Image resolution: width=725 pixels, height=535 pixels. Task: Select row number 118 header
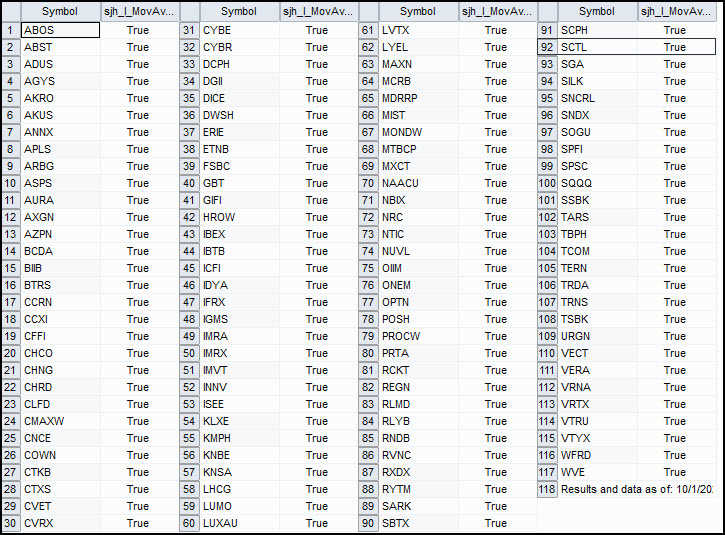[547, 489]
